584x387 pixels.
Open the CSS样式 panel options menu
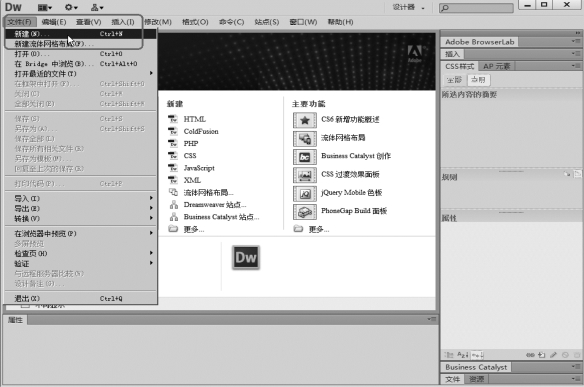click(576, 66)
